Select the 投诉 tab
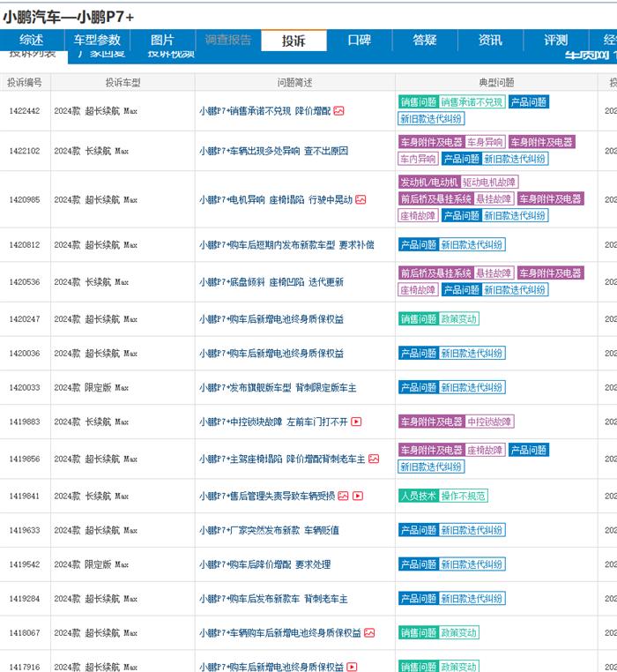The height and width of the screenshot is (672, 617). pos(294,41)
